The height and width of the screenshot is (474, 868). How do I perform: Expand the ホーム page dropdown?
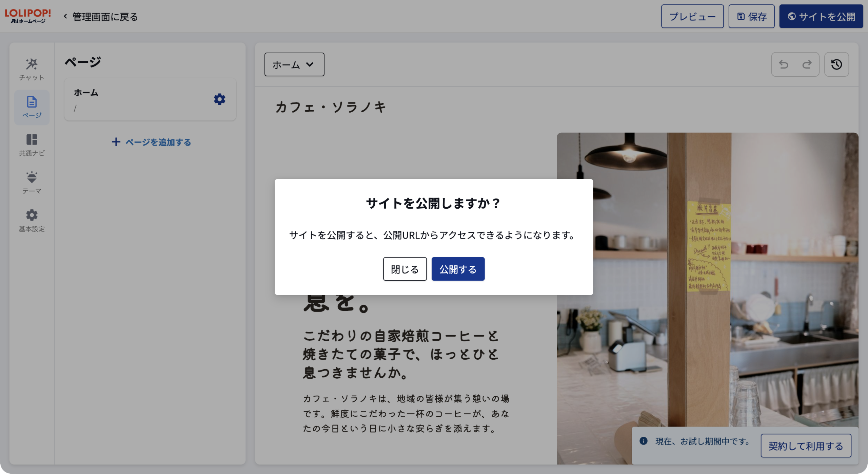coord(294,64)
